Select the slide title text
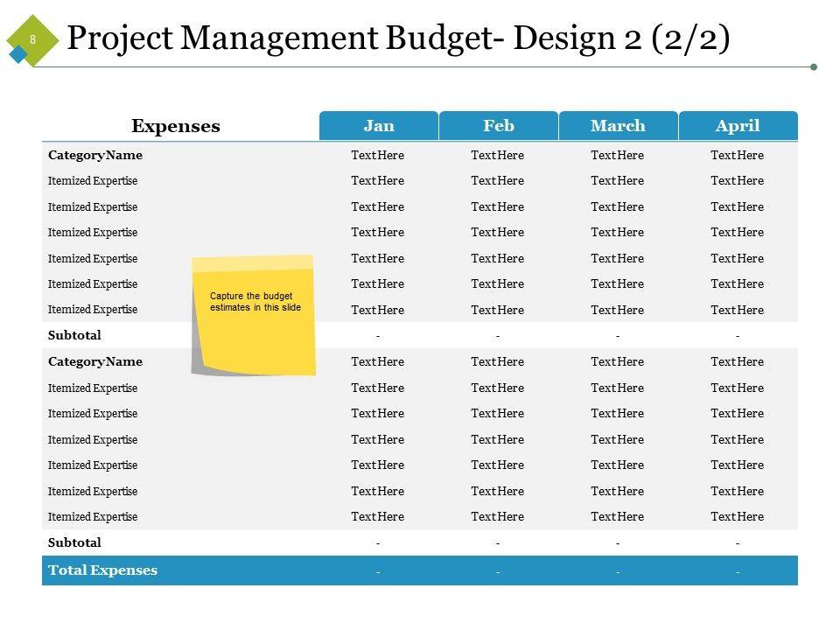 coord(398,38)
